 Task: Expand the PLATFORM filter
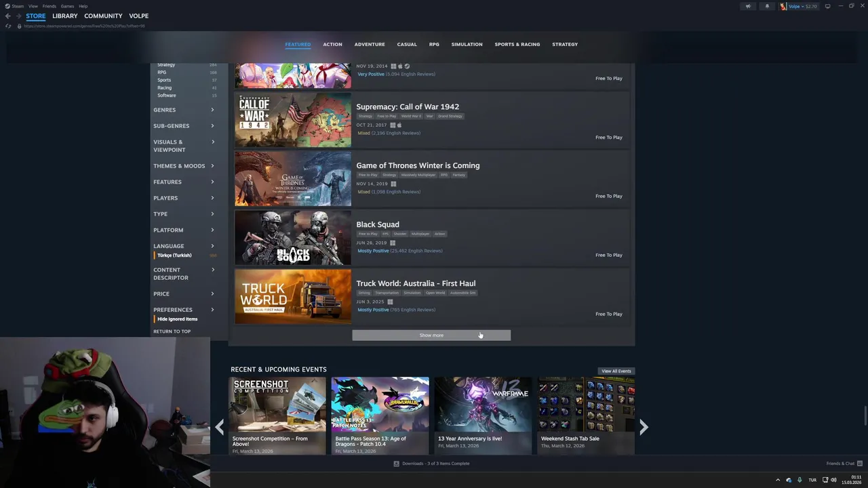pyautogui.click(x=184, y=230)
